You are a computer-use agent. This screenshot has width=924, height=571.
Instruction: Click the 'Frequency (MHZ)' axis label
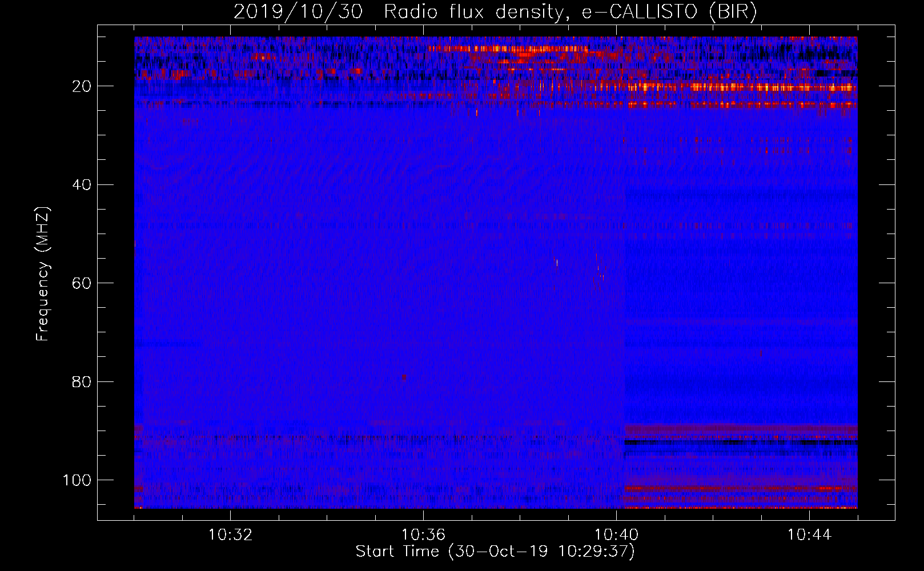[43, 274]
